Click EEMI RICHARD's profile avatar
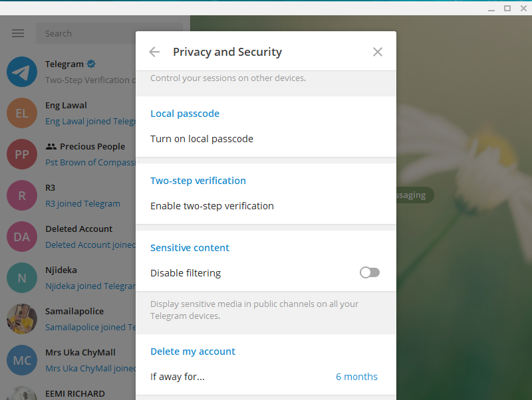532x400 pixels. (21, 395)
